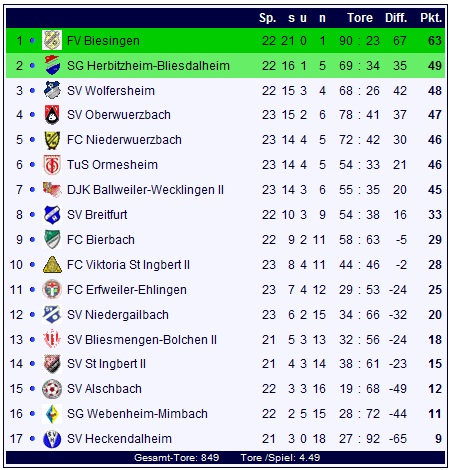Click the TuS Ormesheim red emblem
452x470 pixels.
pos(52,165)
